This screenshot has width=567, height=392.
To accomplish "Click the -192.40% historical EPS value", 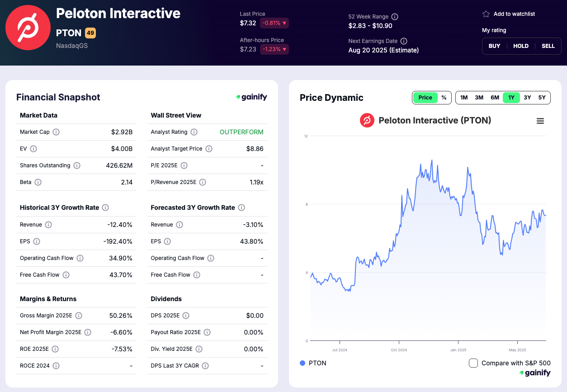I will coord(118,241).
